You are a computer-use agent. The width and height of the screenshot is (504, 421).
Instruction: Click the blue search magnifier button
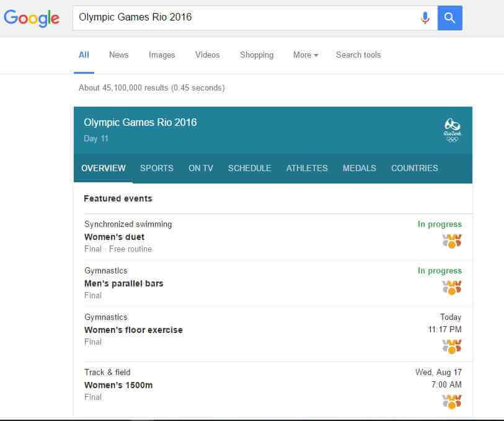tap(449, 18)
